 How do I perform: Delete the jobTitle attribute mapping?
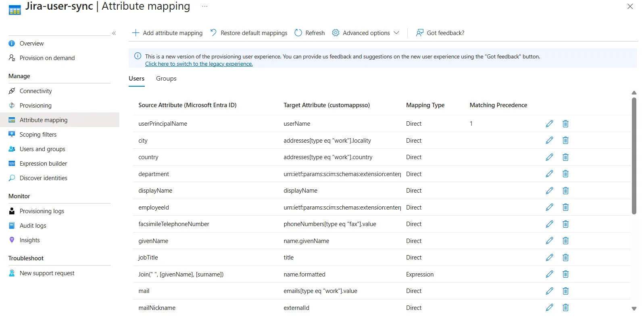point(565,258)
